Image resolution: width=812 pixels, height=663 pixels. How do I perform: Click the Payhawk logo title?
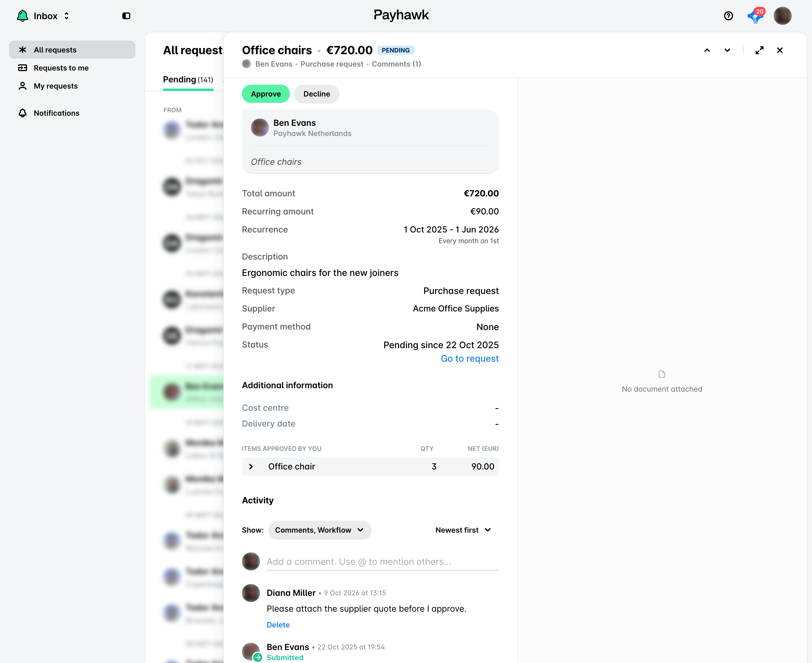click(x=401, y=15)
